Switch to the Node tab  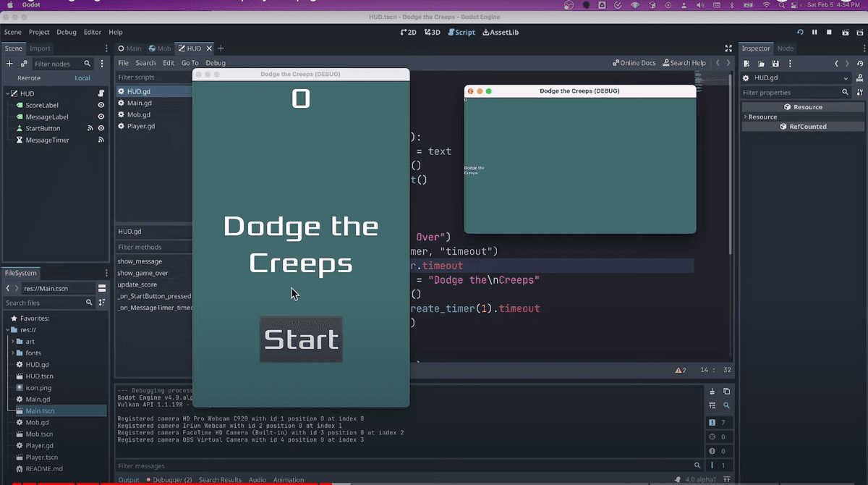[785, 48]
